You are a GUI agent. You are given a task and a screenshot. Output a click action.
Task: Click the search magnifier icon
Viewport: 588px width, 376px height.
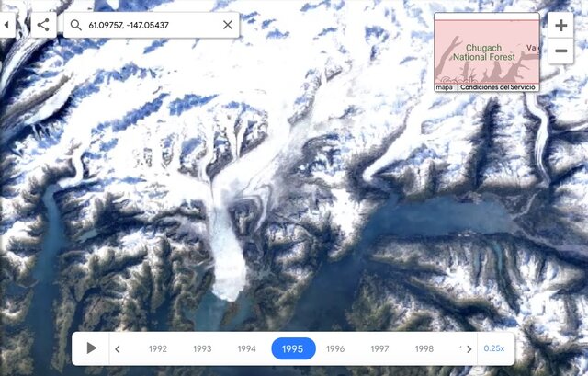click(75, 25)
